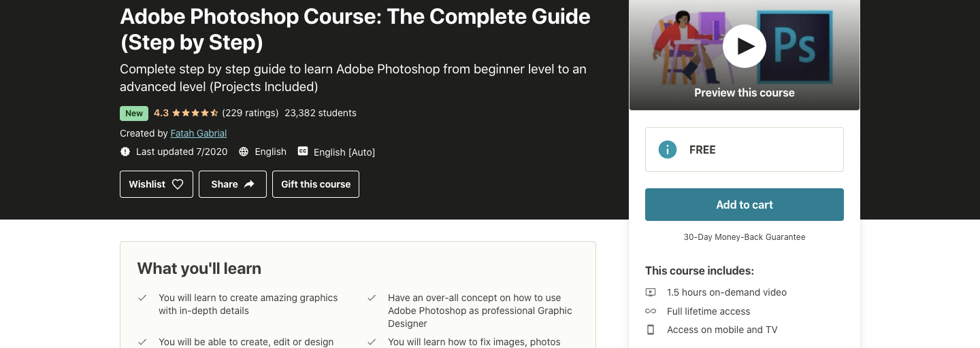The image size is (980, 348).
Task: Click the star rating display
Action: click(x=195, y=113)
